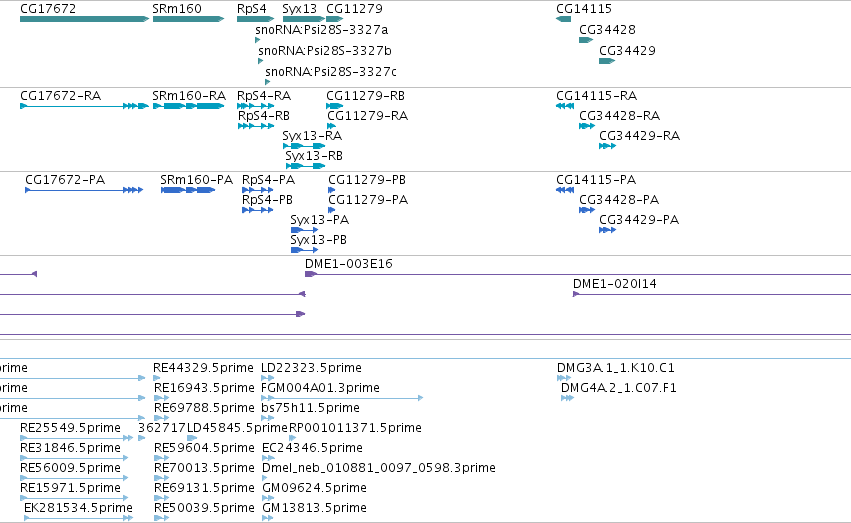Click the LD22323.5prime EST label
Screen dimensions: 851x523
coord(312,368)
